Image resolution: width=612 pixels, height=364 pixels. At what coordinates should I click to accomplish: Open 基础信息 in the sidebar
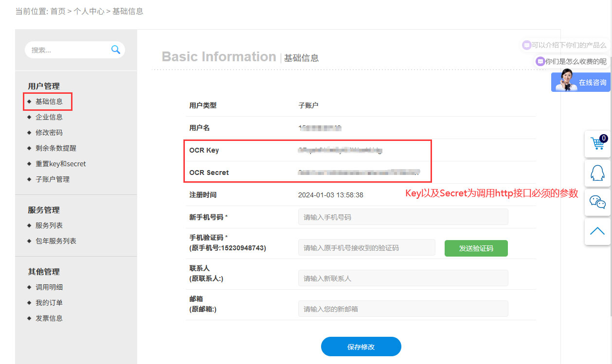[49, 102]
